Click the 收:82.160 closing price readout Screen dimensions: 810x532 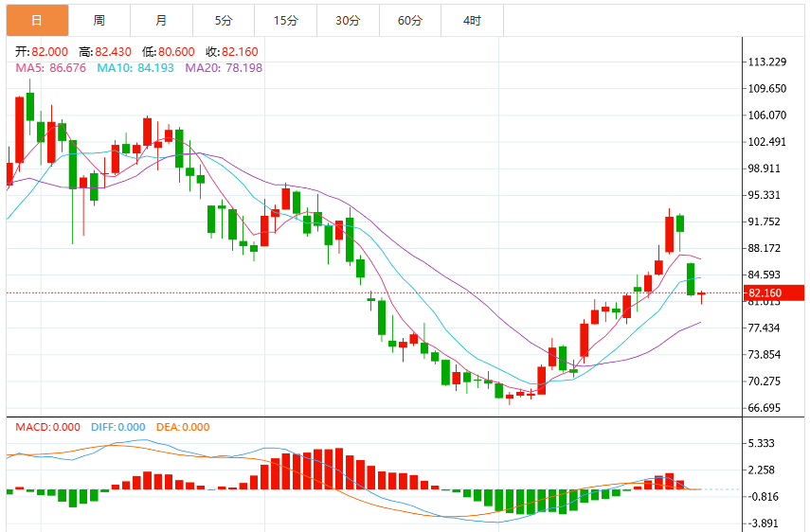[x=232, y=52]
